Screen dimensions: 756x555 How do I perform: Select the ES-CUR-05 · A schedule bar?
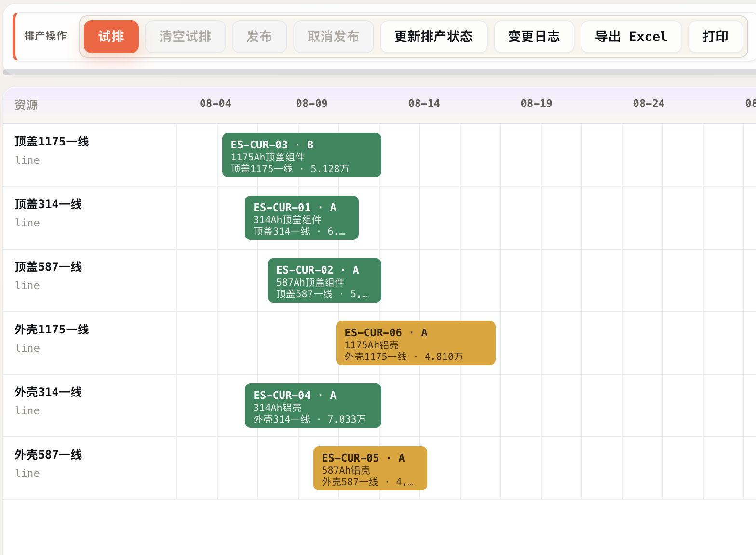(x=370, y=468)
